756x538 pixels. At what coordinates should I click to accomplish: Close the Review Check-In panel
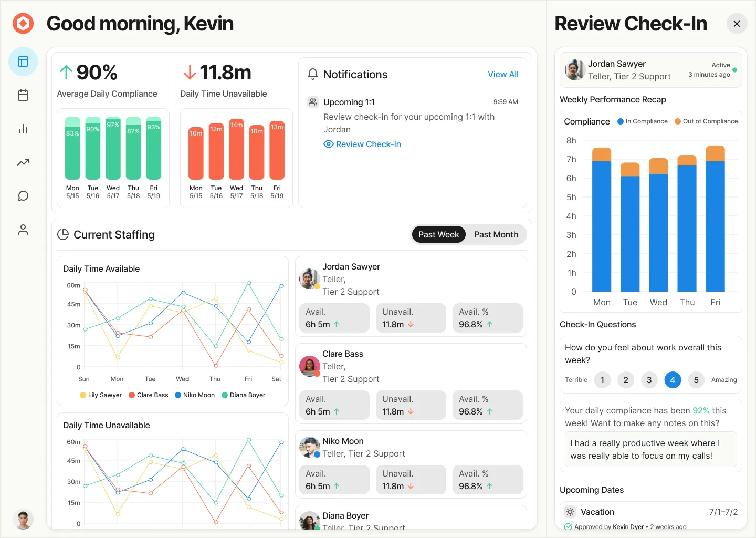click(x=737, y=24)
